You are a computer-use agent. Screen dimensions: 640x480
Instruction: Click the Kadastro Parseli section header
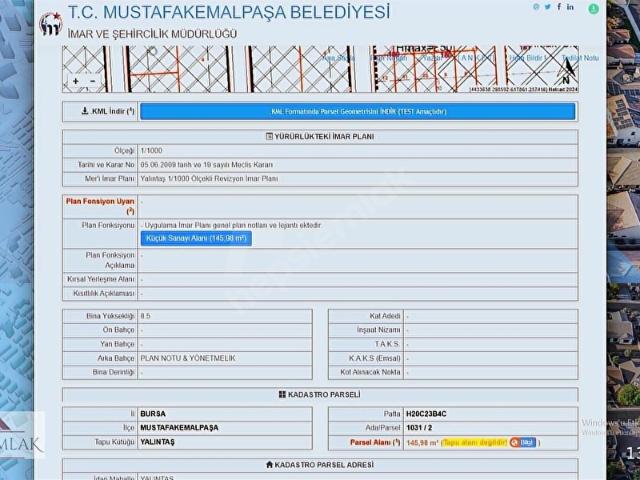(320, 395)
